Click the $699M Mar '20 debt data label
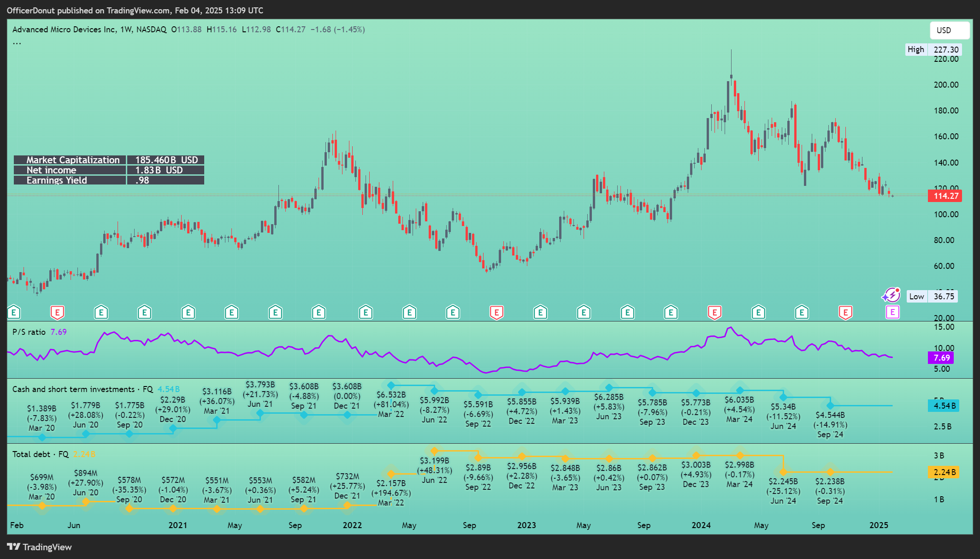The width and height of the screenshot is (980, 559). pos(42,487)
